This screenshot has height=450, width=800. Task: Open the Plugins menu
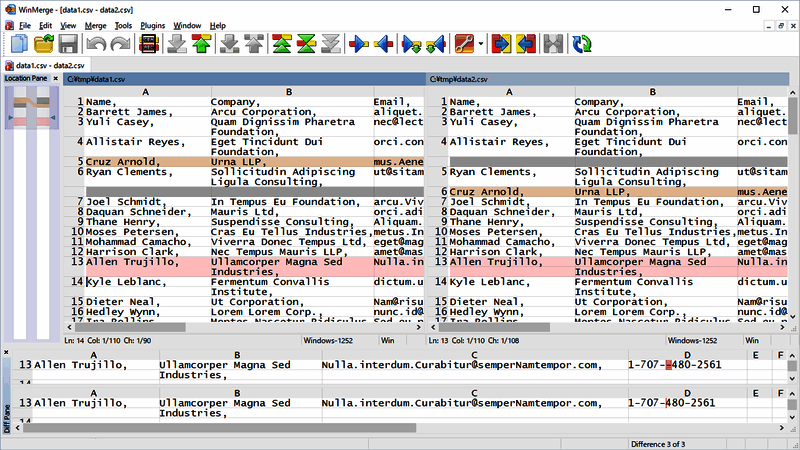click(x=153, y=25)
